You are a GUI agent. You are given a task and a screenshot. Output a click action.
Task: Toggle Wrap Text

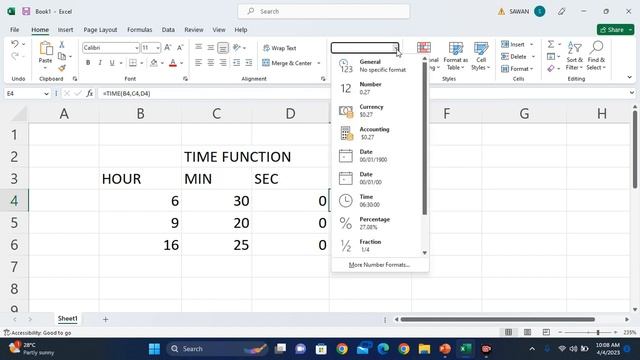280,48
